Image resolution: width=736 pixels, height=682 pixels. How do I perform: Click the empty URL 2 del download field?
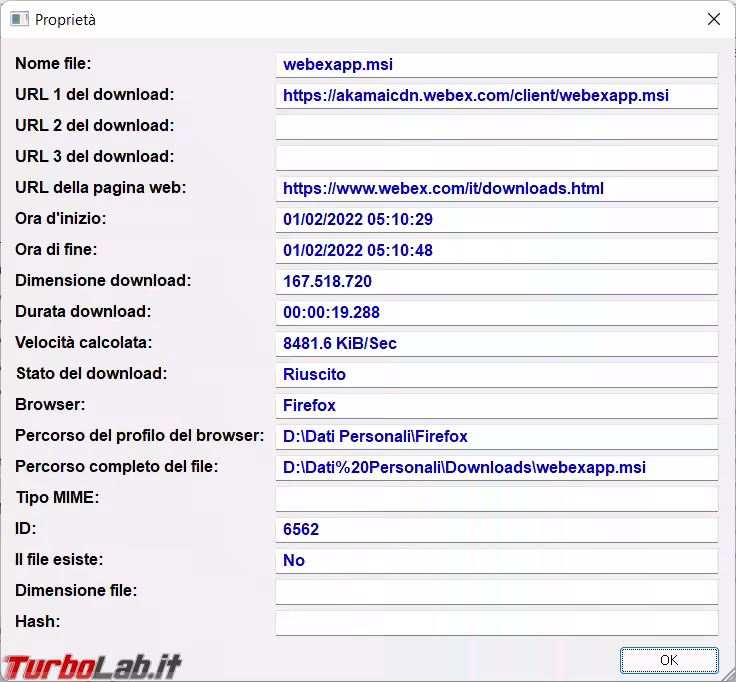click(x=496, y=127)
